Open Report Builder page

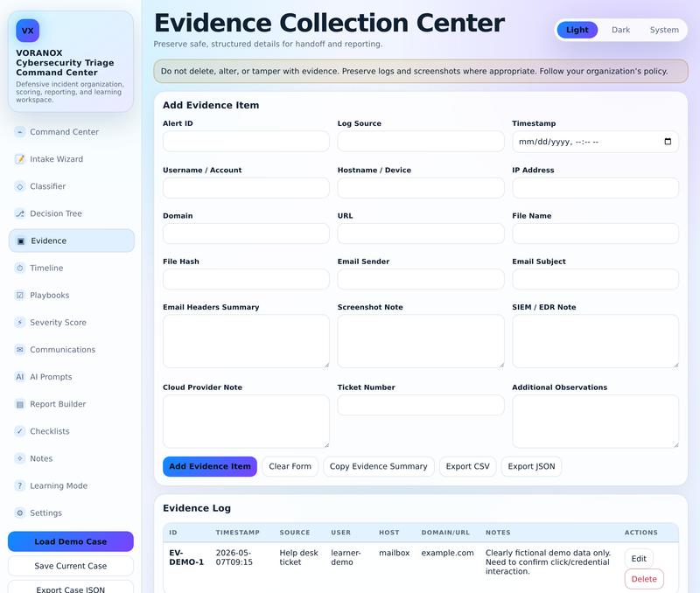click(72, 404)
